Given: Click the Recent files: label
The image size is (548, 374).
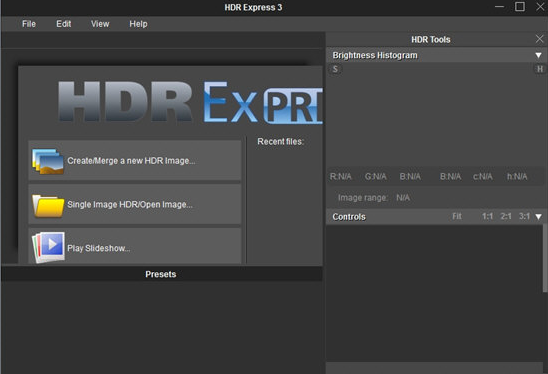Looking at the screenshot, I should tap(281, 142).
